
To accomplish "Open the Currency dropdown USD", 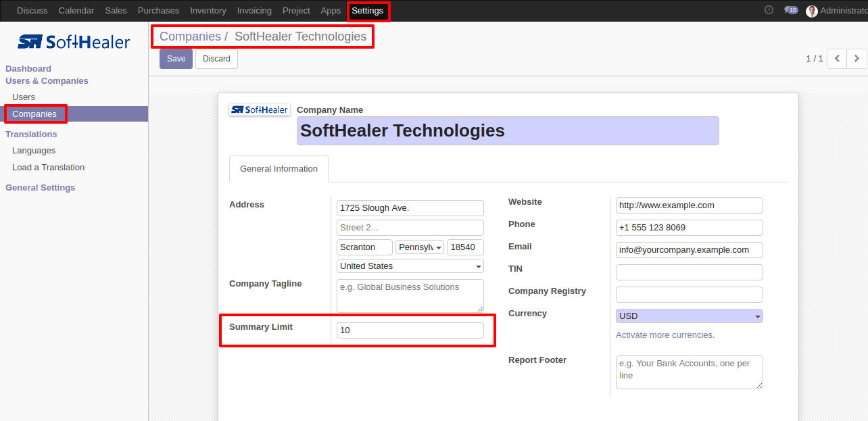I will click(x=690, y=316).
